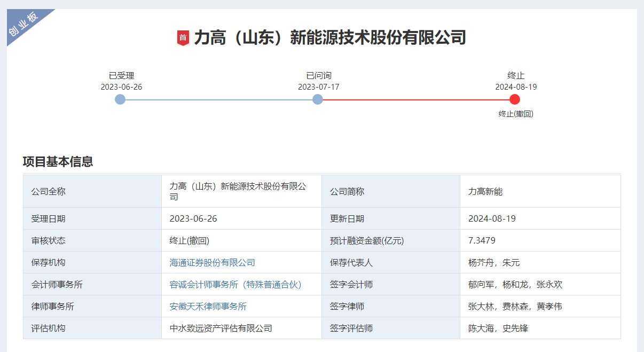Click the 签字会计师 label cell
Viewport: 644px width, 352px height.
391,285
